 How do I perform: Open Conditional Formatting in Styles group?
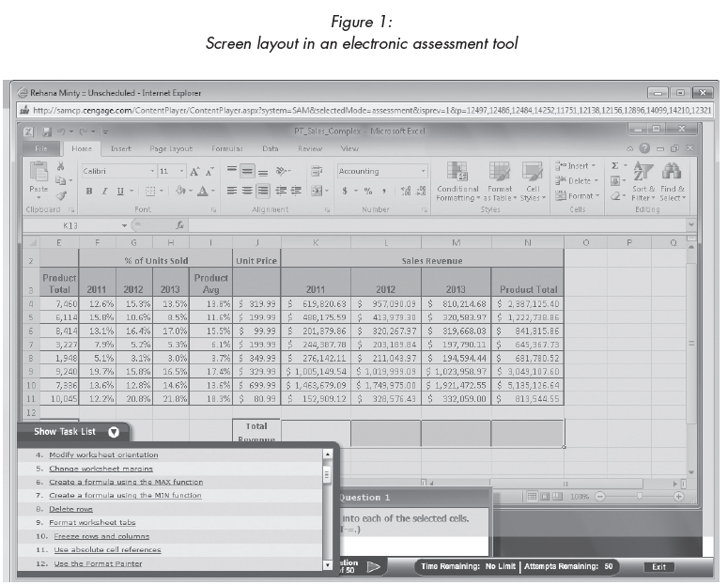coord(457,179)
